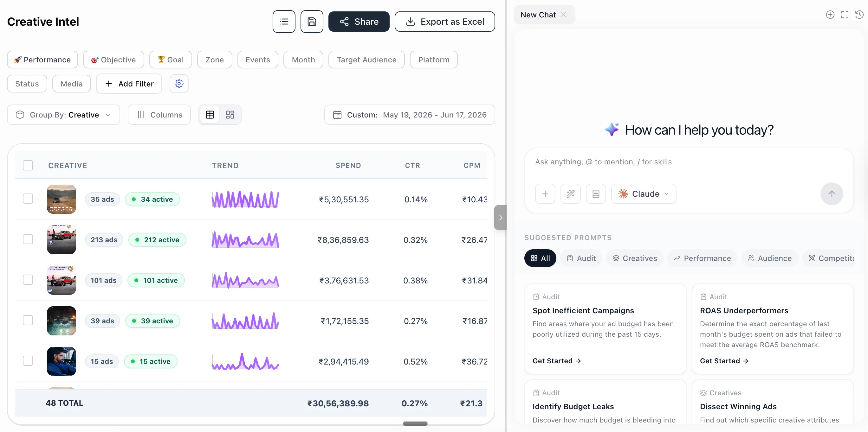Image resolution: width=868 pixels, height=432 pixels.
Task: Open the 15 ads man portrait thumbnail
Action: coord(61,361)
